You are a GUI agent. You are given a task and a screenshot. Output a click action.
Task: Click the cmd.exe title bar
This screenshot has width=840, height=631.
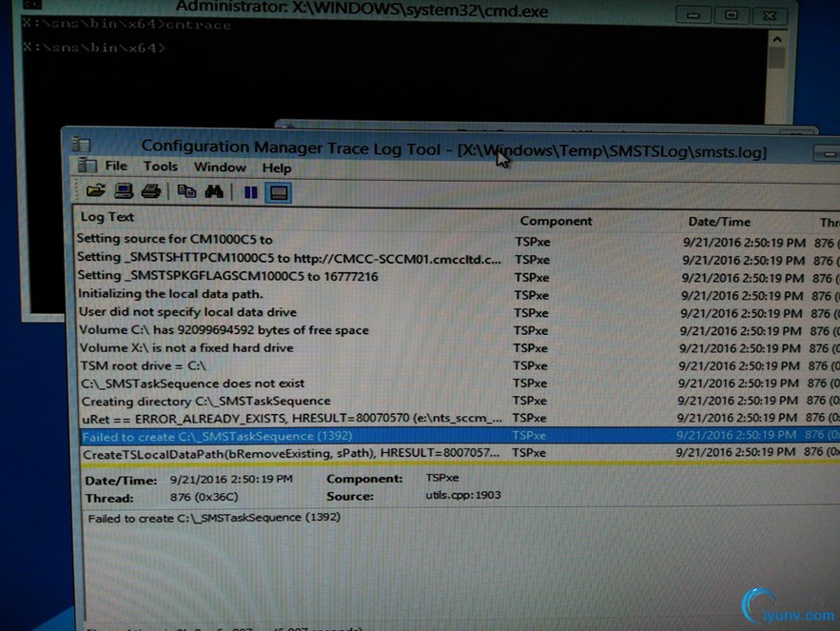click(x=361, y=10)
